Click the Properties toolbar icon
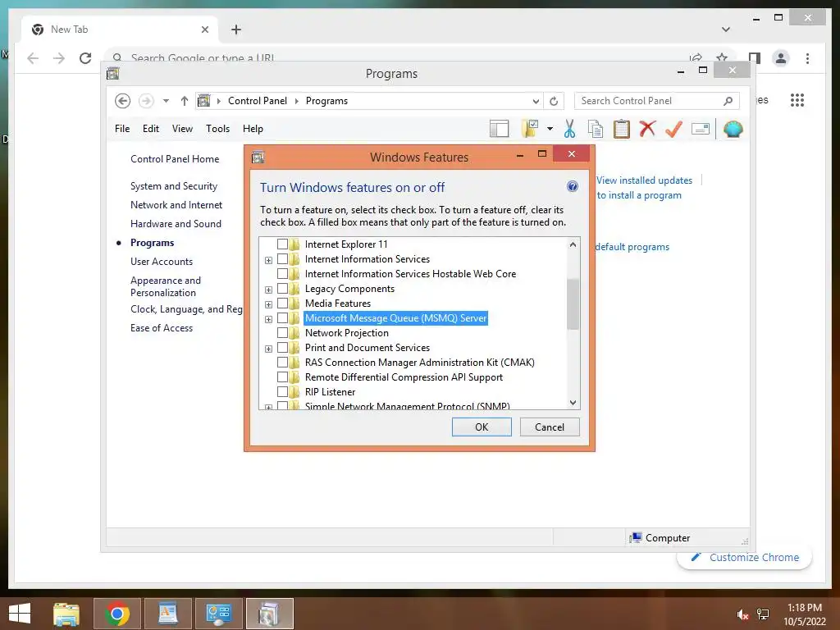Screen dimensions: 840x630 [701, 129]
